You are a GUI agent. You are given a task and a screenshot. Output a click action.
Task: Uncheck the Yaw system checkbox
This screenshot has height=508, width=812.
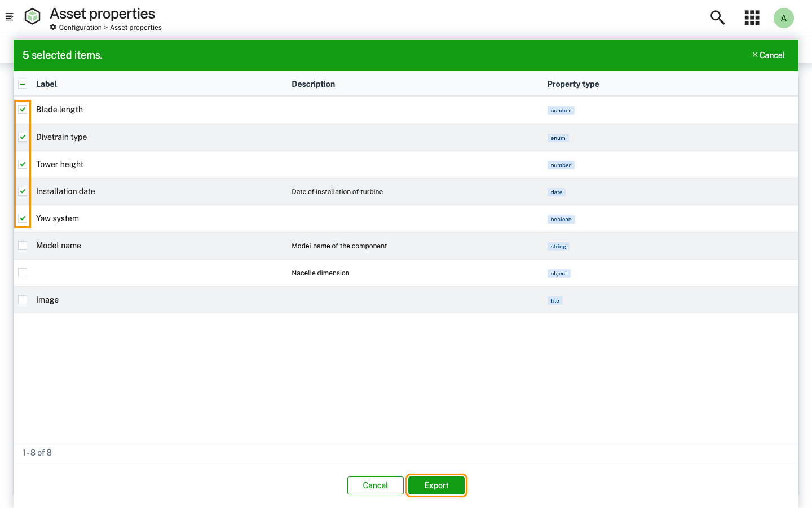coord(23,218)
